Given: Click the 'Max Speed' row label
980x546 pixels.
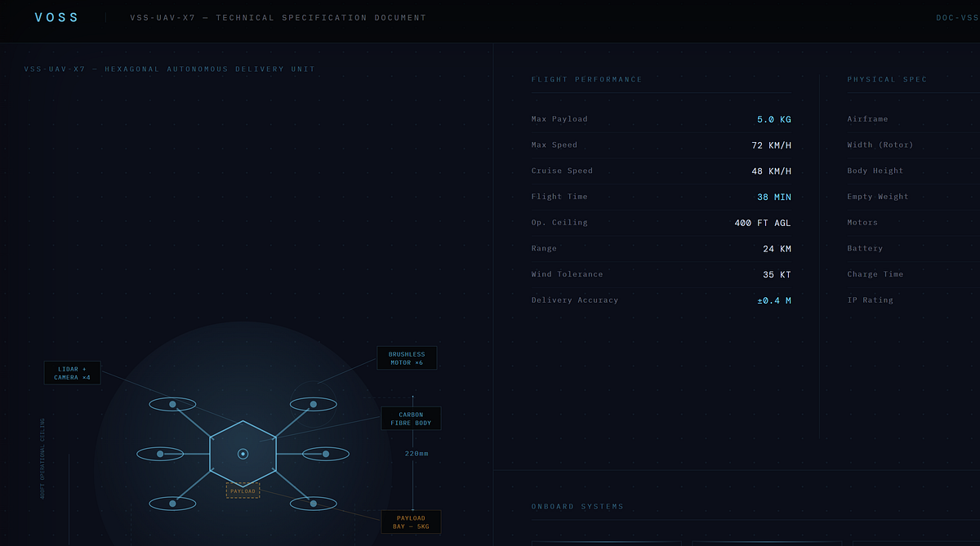Looking at the screenshot, I should tap(555, 145).
